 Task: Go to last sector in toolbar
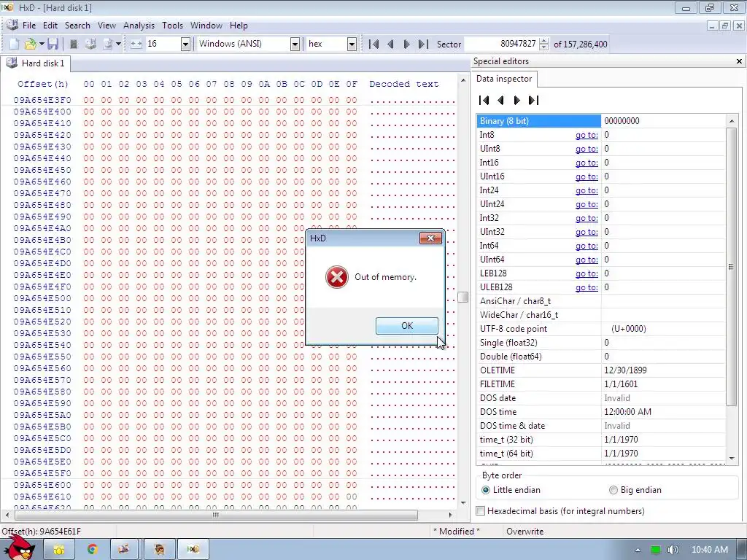[423, 44]
